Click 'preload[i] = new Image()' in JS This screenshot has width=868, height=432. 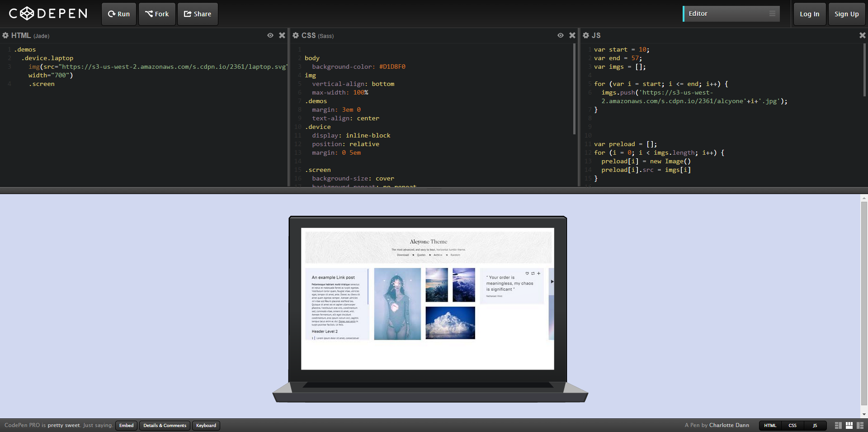click(x=646, y=161)
